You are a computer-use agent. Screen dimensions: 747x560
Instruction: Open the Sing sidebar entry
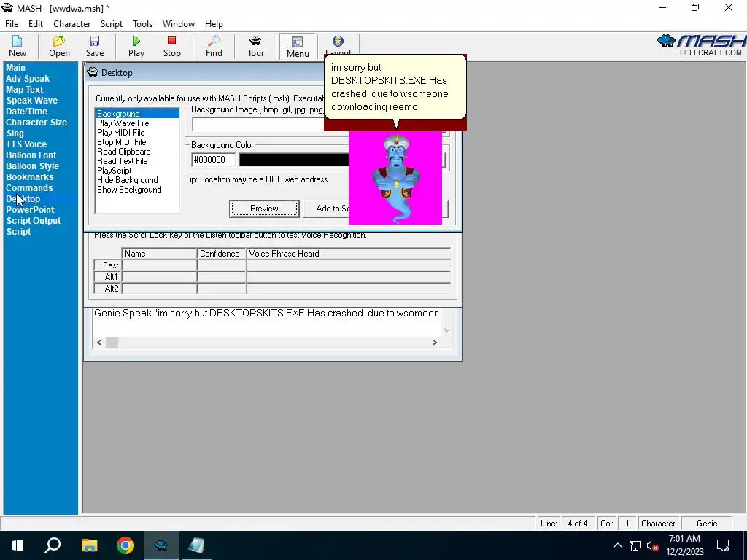[15, 133]
